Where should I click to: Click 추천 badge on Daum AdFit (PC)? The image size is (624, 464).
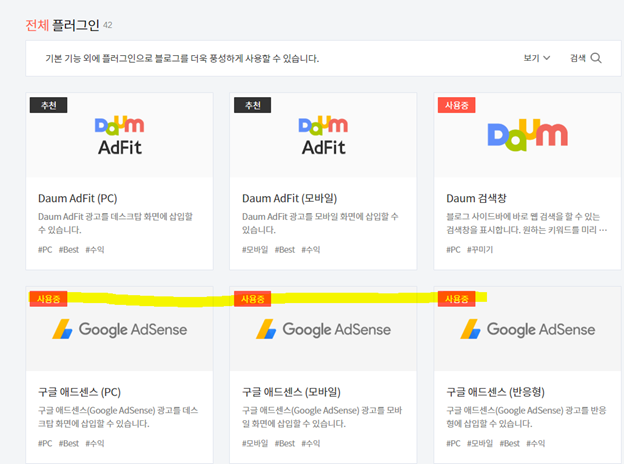click(x=49, y=105)
